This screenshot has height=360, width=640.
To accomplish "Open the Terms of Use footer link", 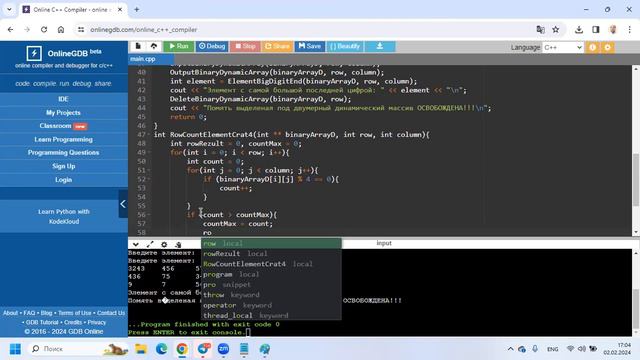I will coord(75,313).
